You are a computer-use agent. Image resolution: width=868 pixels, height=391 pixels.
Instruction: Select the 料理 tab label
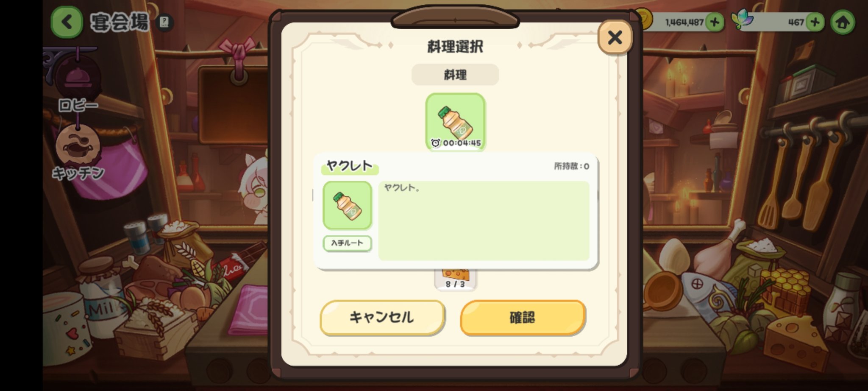[455, 75]
